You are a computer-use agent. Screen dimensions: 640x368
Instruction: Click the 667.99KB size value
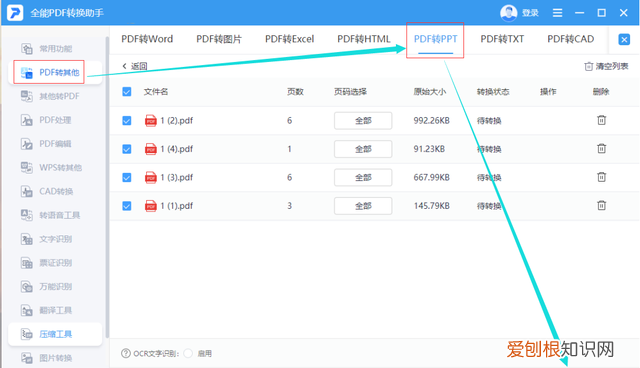[x=431, y=177]
